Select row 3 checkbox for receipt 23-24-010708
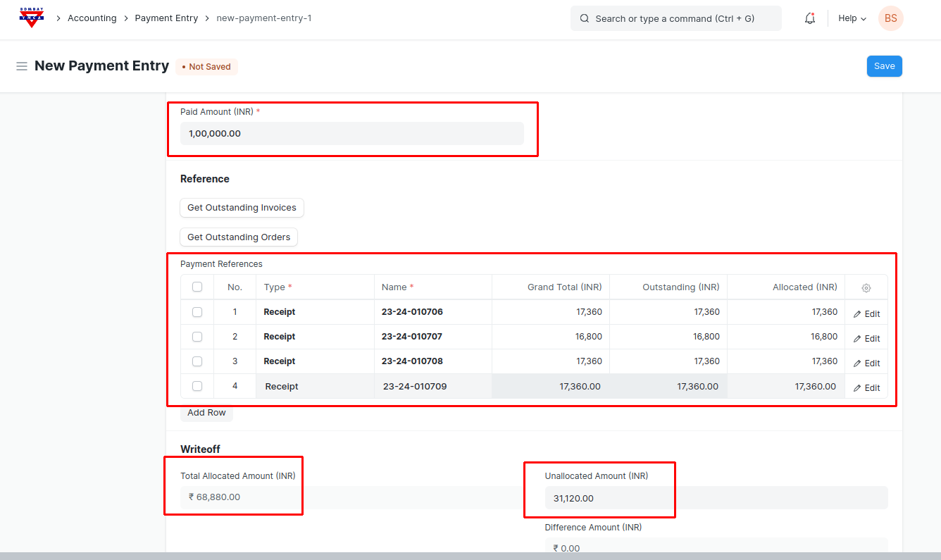This screenshot has height=560, width=941. 197,361
